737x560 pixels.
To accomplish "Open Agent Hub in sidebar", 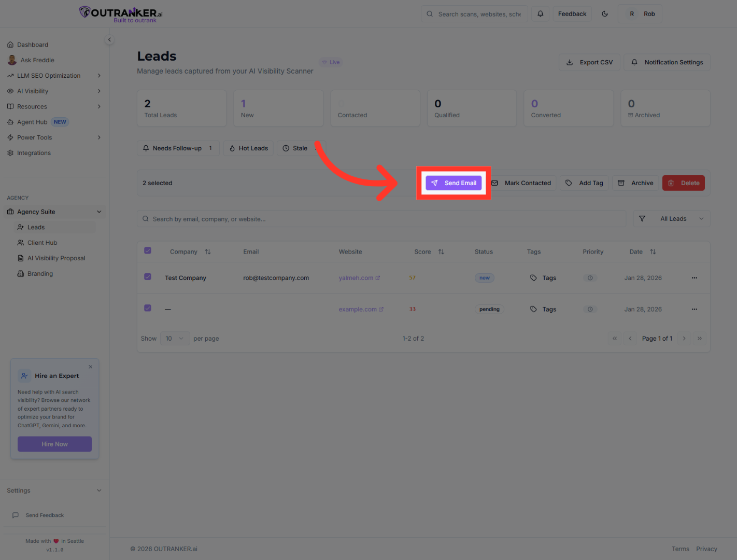I will point(38,122).
